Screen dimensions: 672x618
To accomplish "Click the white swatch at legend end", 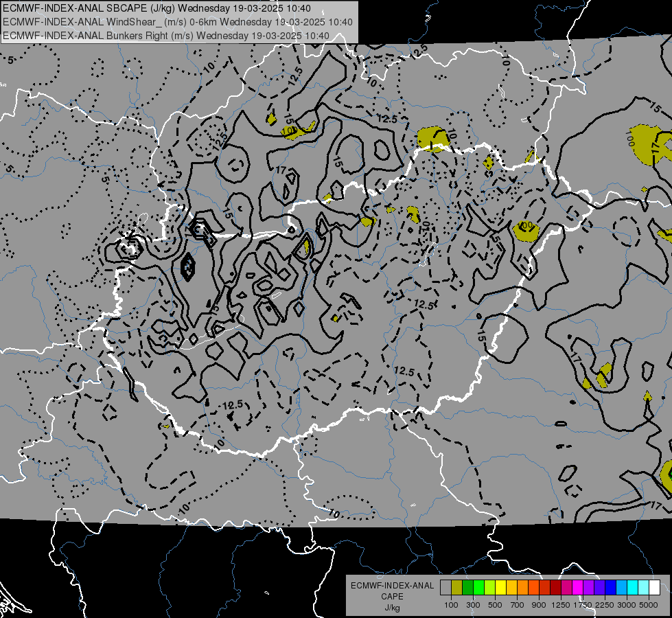I will pos(654,588).
